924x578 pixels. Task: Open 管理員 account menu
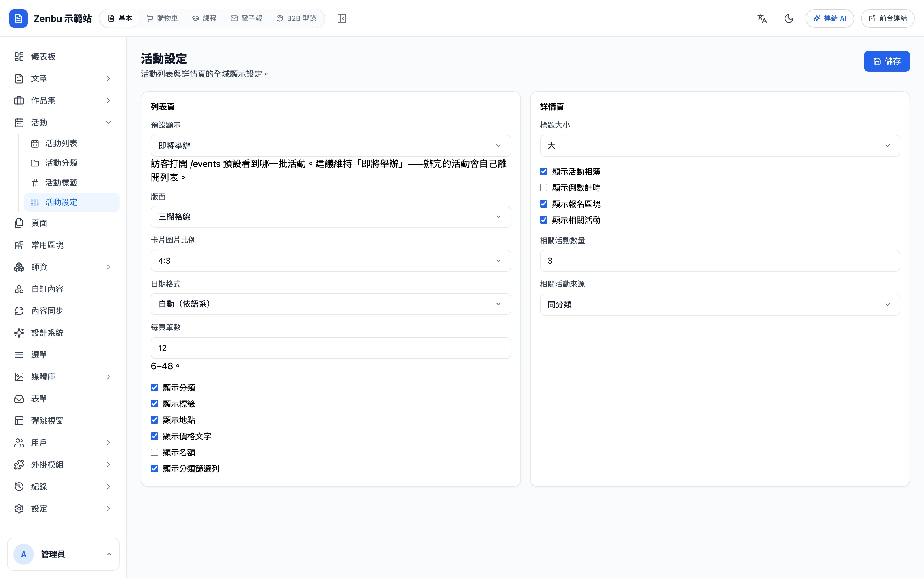[64, 554]
